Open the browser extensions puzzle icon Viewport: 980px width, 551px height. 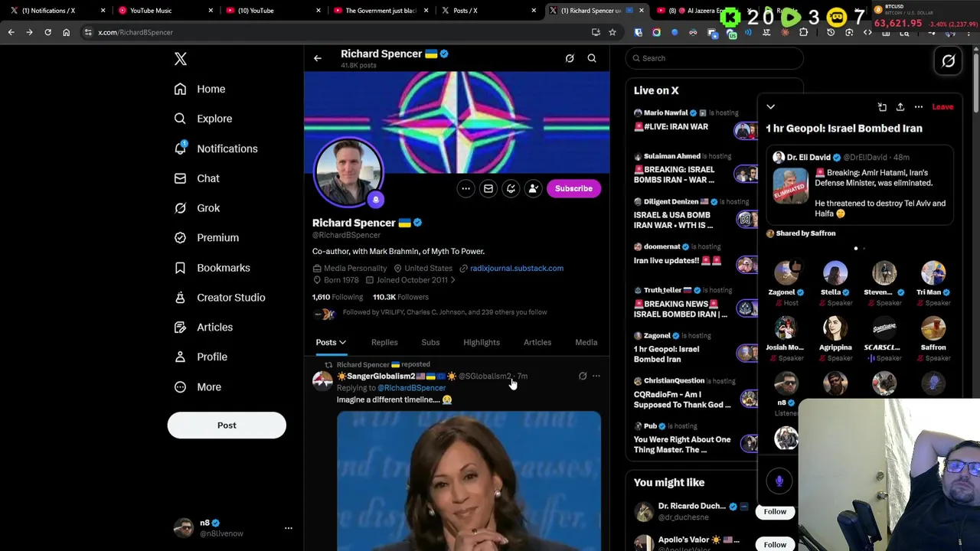pyautogui.click(x=804, y=32)
